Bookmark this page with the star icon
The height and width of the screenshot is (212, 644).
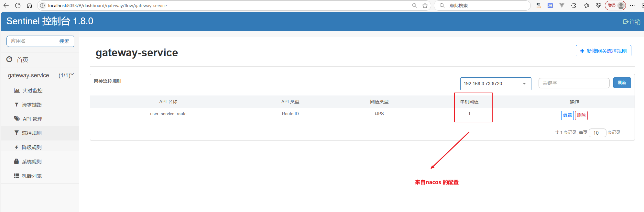pyautogui.click(x=425, y=6)
